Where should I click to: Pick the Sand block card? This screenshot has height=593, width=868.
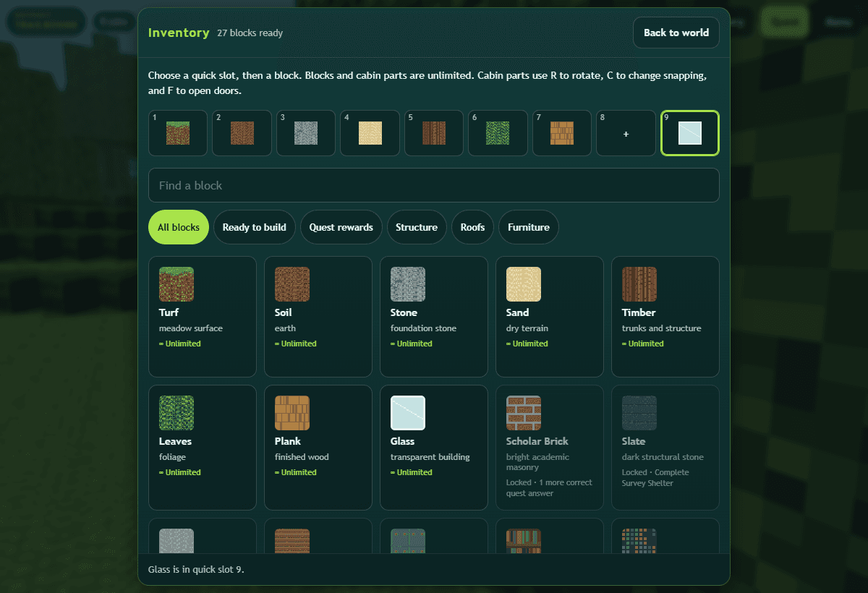pyautogui.click(x=550, y=317)
